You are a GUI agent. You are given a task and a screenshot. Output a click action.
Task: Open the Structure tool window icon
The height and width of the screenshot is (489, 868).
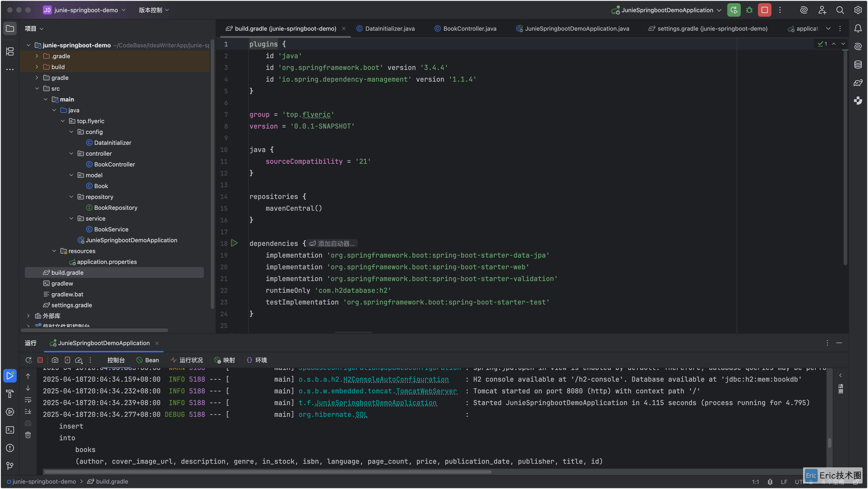10,51
